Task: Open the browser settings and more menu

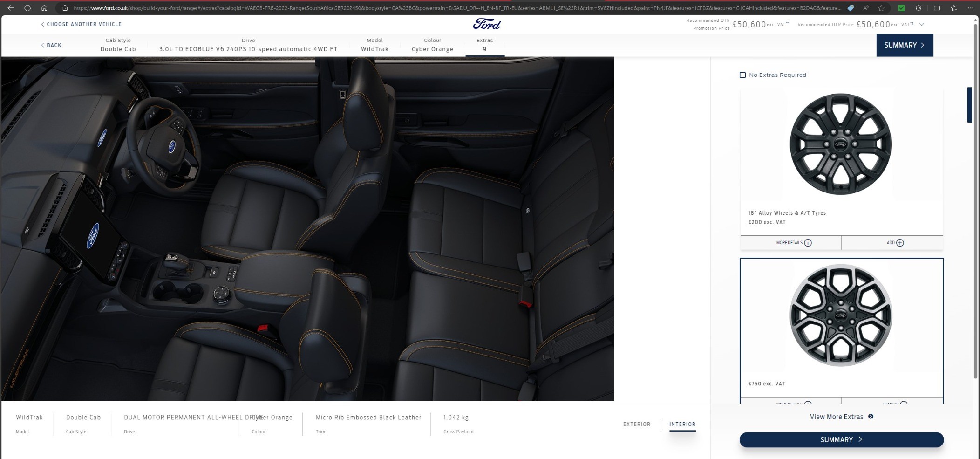Action: (x=971, y=8)
